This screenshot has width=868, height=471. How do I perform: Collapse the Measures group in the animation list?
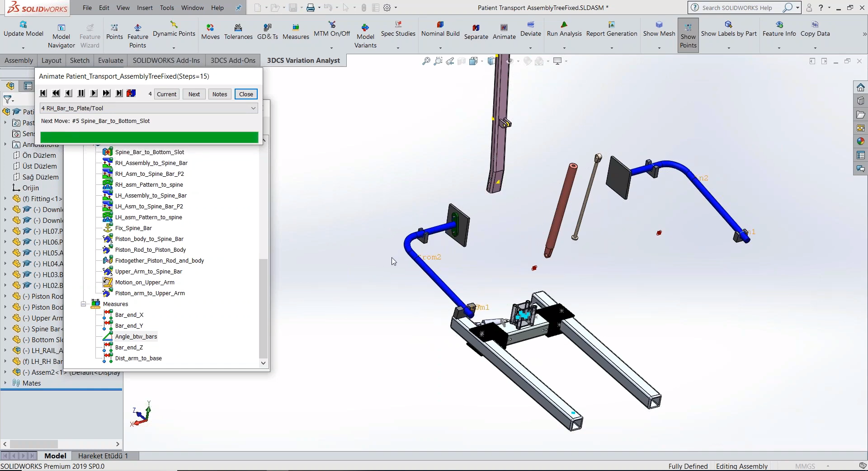click(x=83, y=304)
